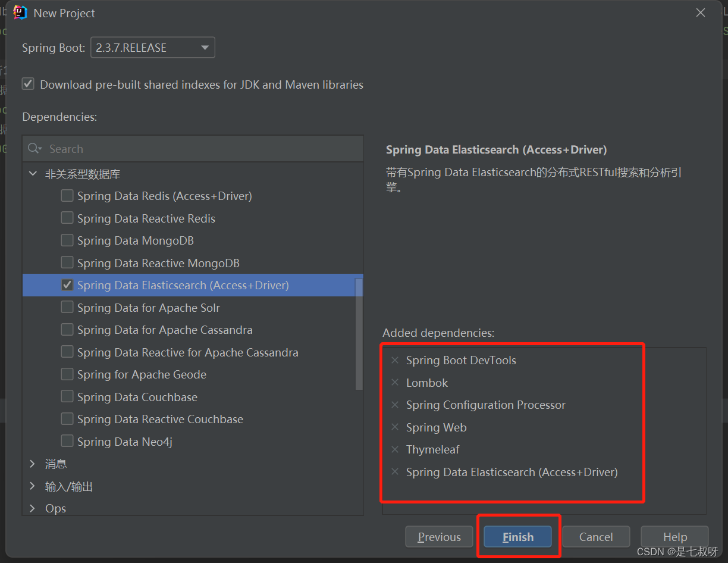Remove Thymeleaf via its X icon
The height and width of the screenshot is (563, 728).
click(395, 449)
